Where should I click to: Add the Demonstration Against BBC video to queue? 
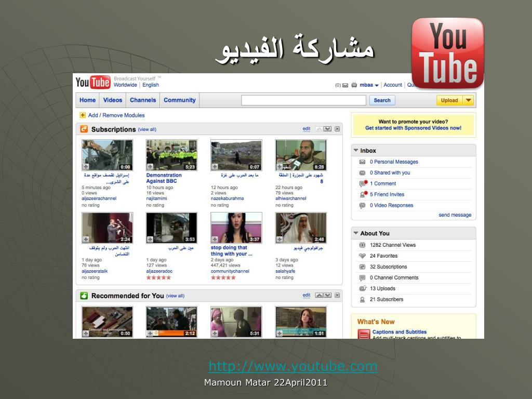pos(150,167)
